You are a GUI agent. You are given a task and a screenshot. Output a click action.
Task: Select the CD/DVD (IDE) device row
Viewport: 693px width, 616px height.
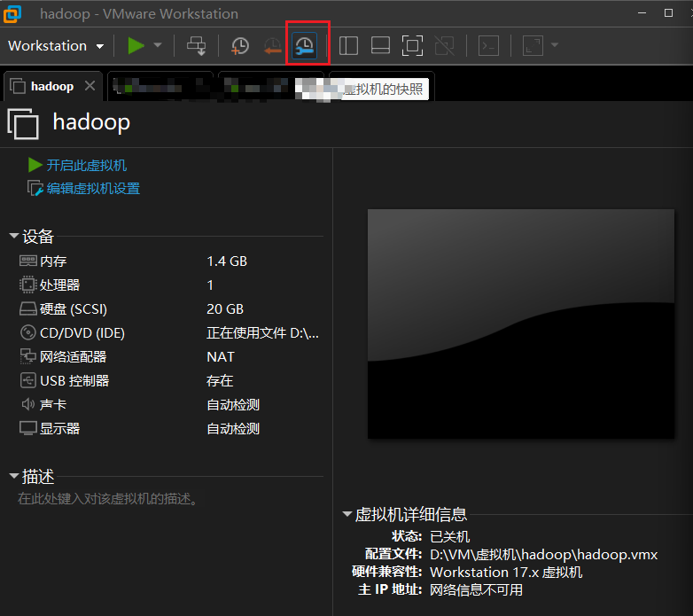(170, 332)
